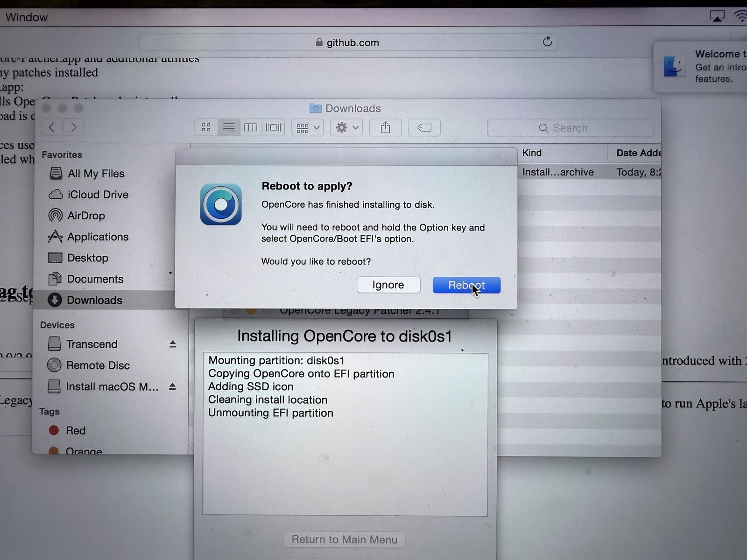Click the Welcome notification banner
The width and height of the screenshot is (747, 560).
(x=700, y=67)
